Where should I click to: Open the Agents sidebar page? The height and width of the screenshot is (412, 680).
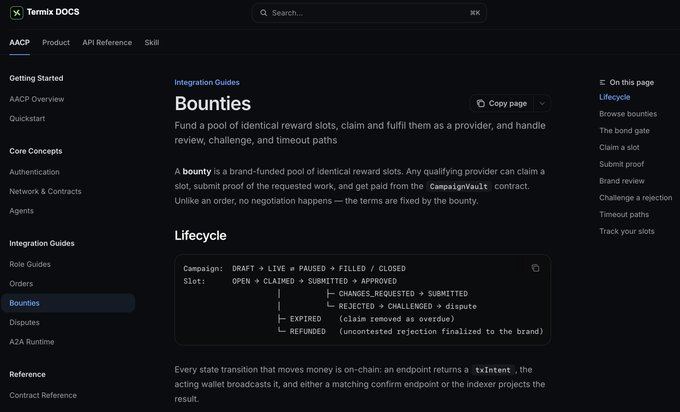tap(22, 211)
